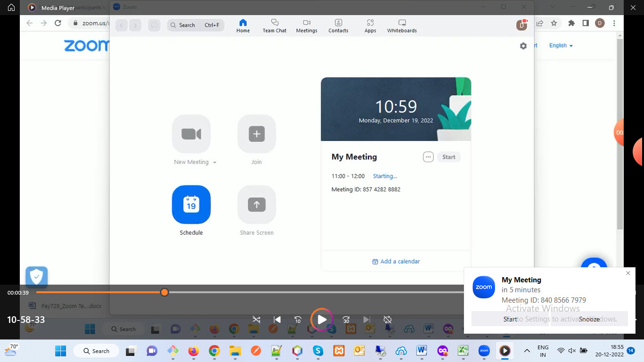
Task: Open the ENG IN language indicator
Action: coord(543,351)
